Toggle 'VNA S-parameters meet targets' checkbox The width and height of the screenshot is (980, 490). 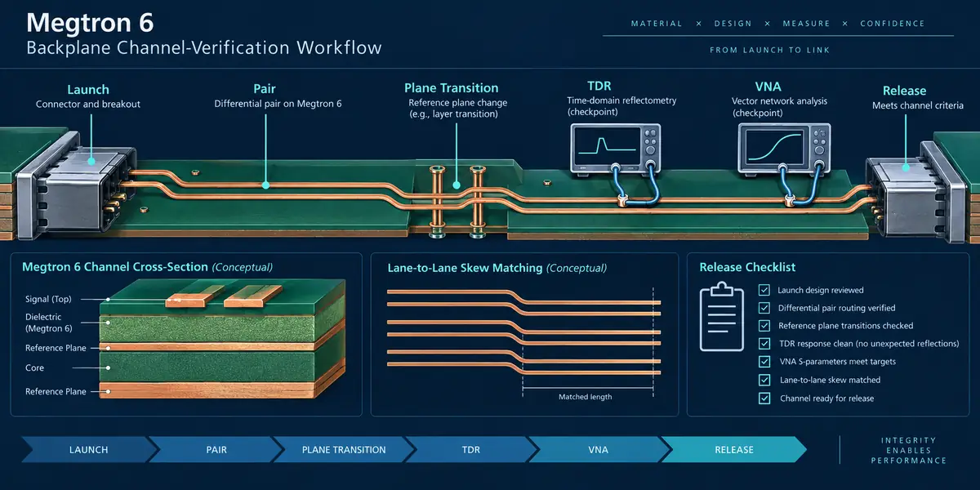(x=764, y=362)
